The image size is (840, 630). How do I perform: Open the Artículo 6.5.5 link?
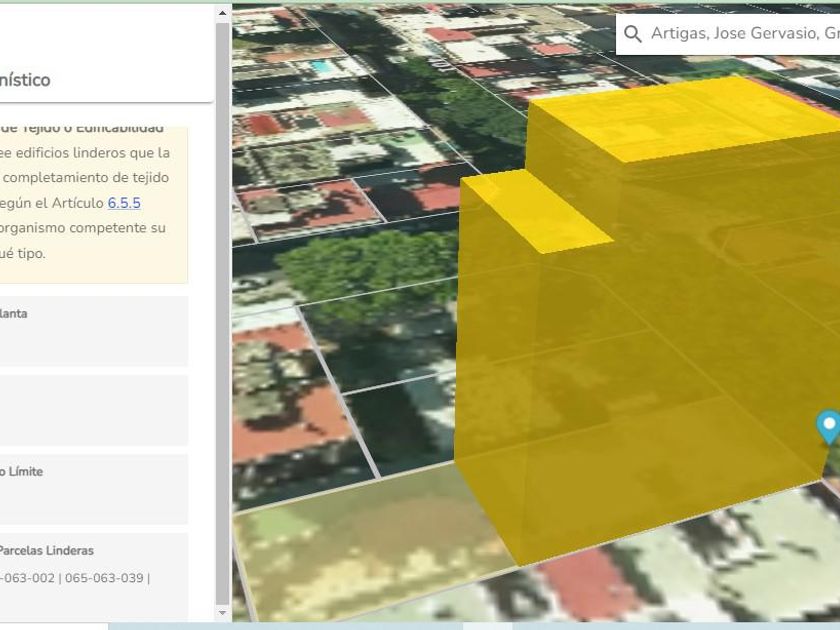124,203
